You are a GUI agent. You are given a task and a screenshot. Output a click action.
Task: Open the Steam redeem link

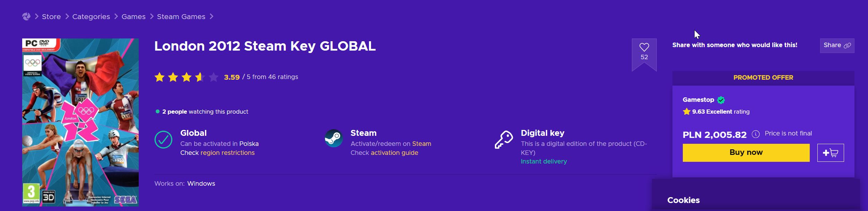click(x=422, y=144)
